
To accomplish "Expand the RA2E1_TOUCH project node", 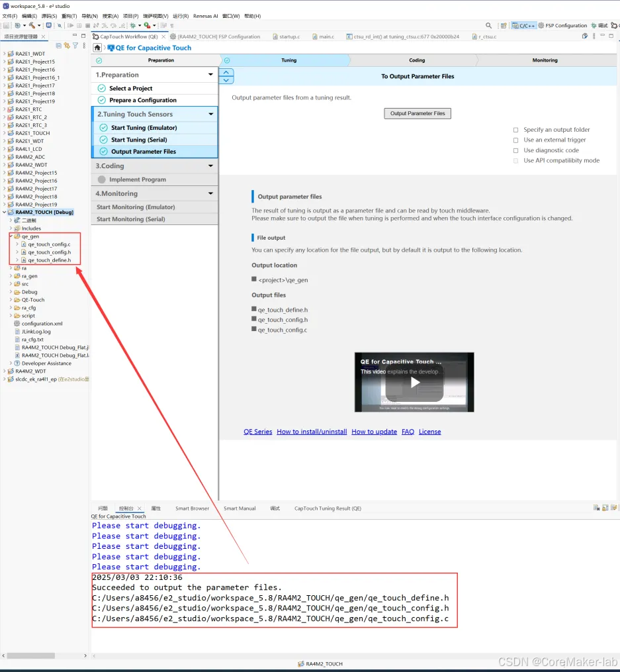I will 4,133.
